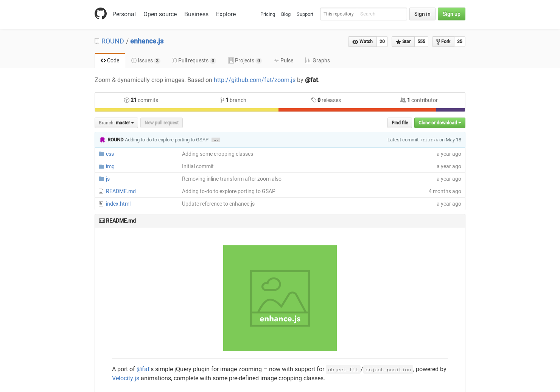Open the Branch: master dropdown
Image resolution: width=560 pixels, height=392 pixels.
[116, 122]
